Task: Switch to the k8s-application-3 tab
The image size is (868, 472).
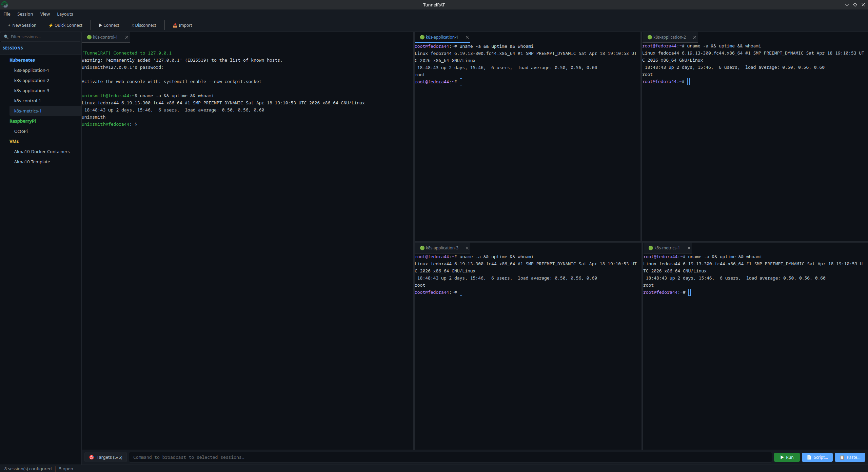Action: pyautogui.click(x=441, y=248)
